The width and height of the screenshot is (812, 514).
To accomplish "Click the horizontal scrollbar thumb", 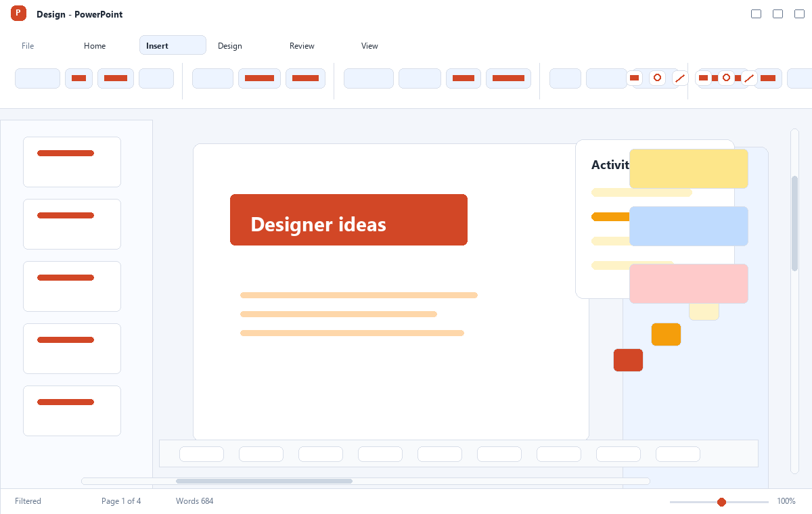I will pyautogui.click(x=264, y=481).
